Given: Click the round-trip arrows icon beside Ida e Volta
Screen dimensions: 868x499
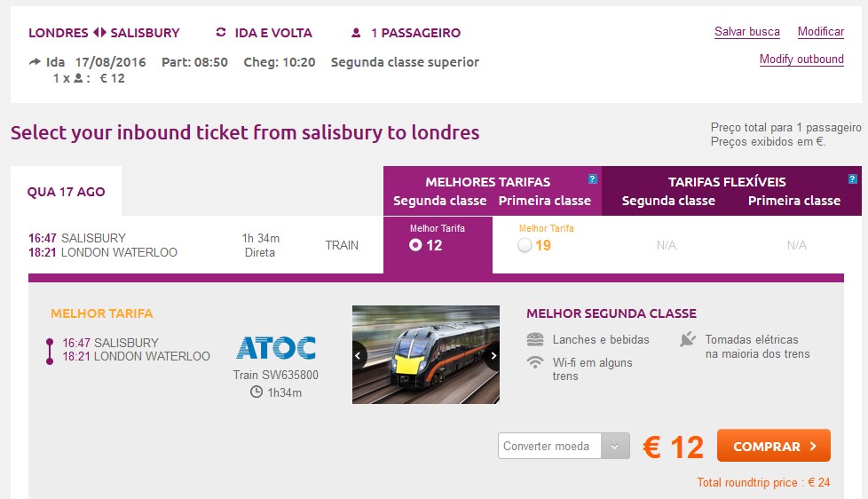Looking at the screenshot, I should pos(221,33).
